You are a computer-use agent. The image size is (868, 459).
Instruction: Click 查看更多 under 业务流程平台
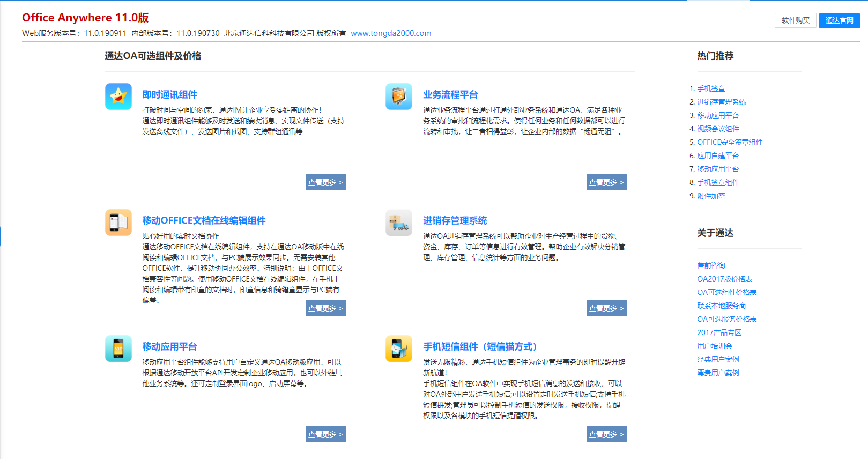tap(606, 182)
